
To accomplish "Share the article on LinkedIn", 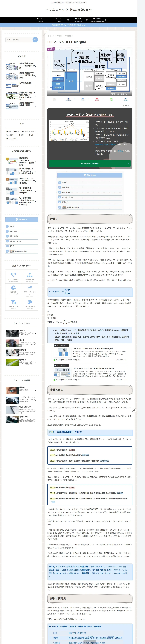I will pos(126,99).
